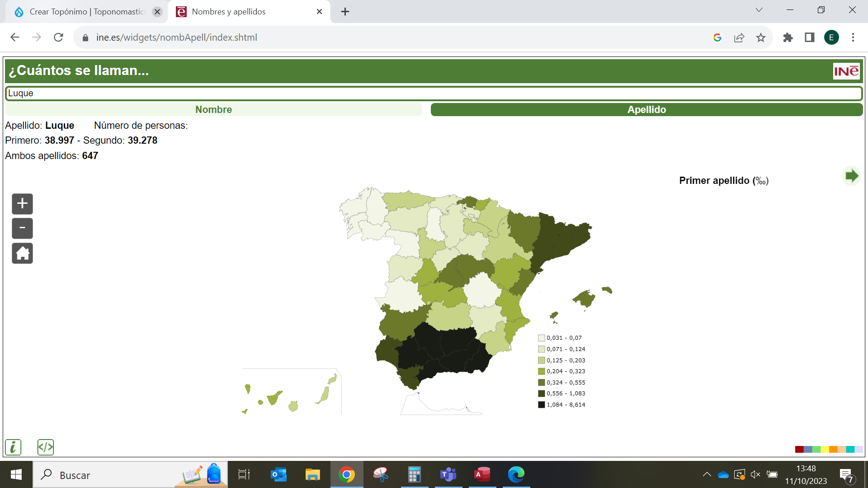868x488 pixels.
Task: Share the page using the share icon
Action: (x=739, y=38)
